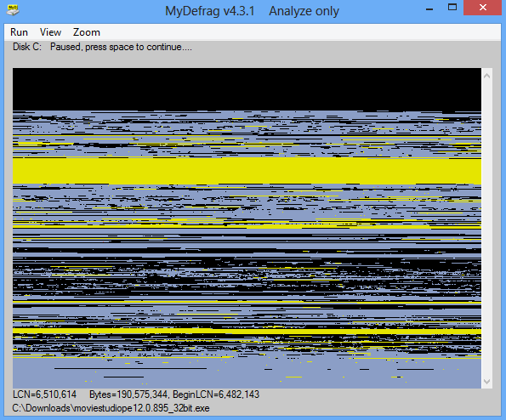The image size is (506, 420).
Task: Click the black empty region at top of disk map
Action: pyautogui.click(x=247, y=89)
